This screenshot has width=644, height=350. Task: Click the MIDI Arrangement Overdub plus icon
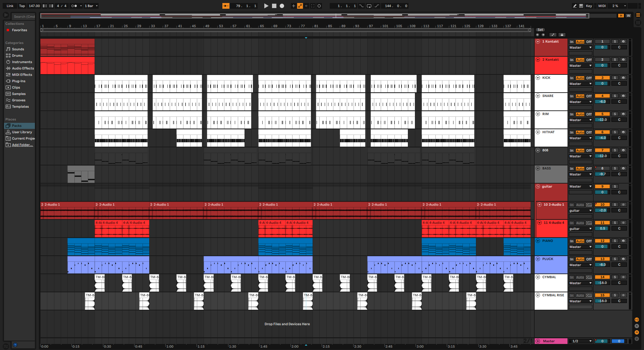click(293, 6)
